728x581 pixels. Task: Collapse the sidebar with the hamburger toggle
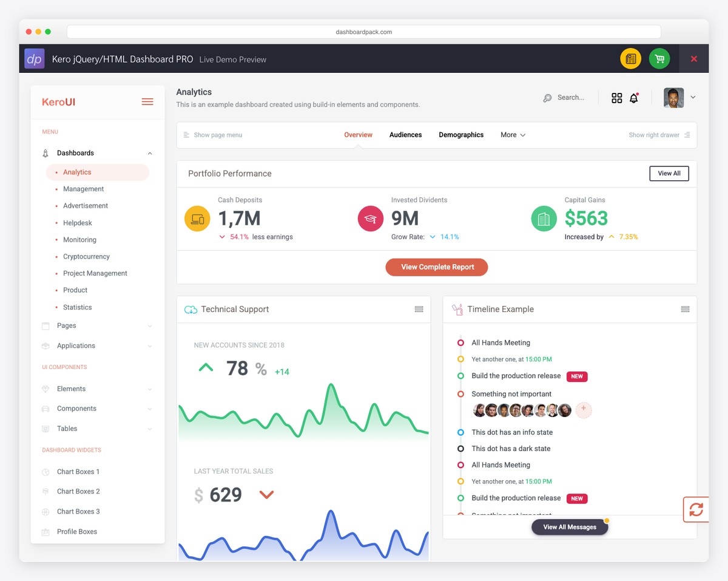[147, 101]
